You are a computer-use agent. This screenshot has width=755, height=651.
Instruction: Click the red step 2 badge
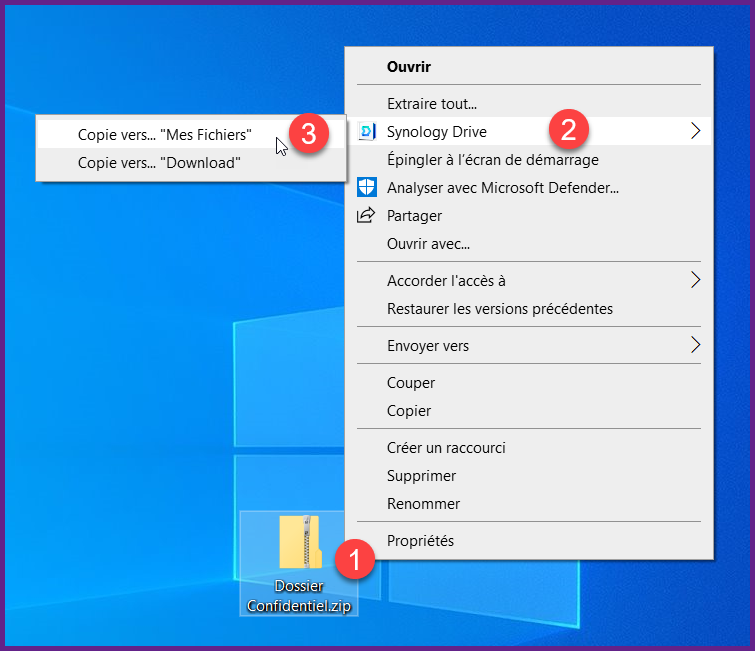568,130
